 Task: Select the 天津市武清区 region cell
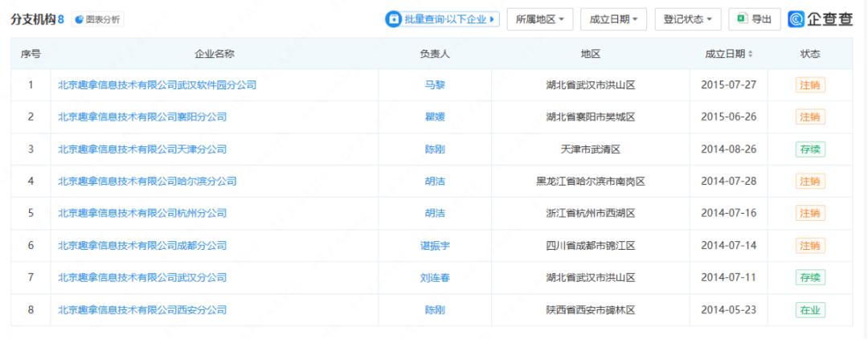591,149
